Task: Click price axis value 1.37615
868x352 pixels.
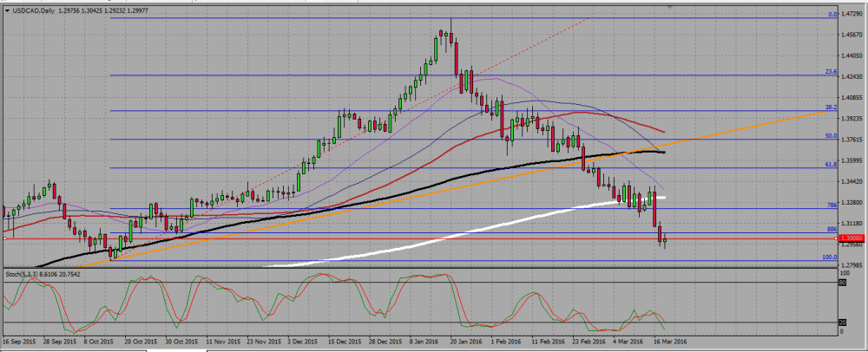Action: [852, 140]
